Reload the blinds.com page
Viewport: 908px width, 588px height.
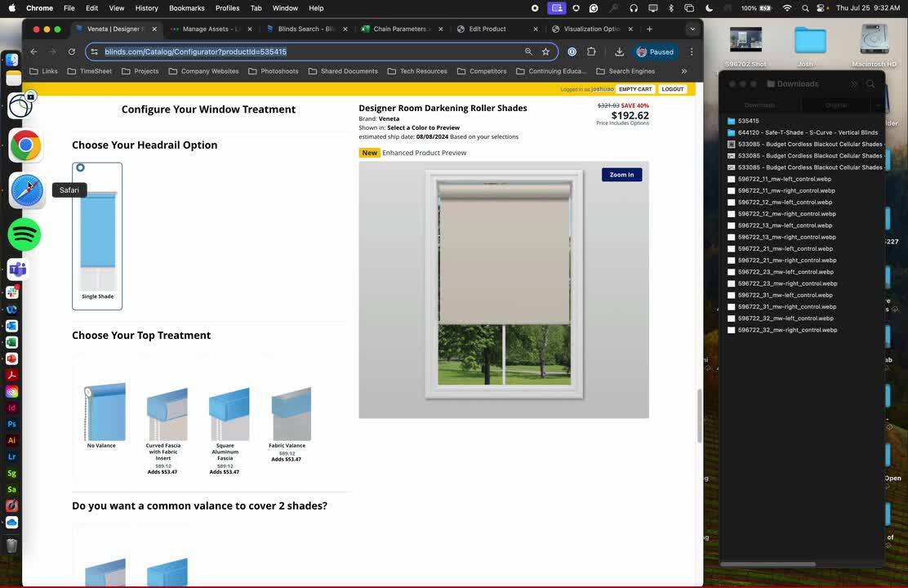pyautogui.click(x=71, y=51)
